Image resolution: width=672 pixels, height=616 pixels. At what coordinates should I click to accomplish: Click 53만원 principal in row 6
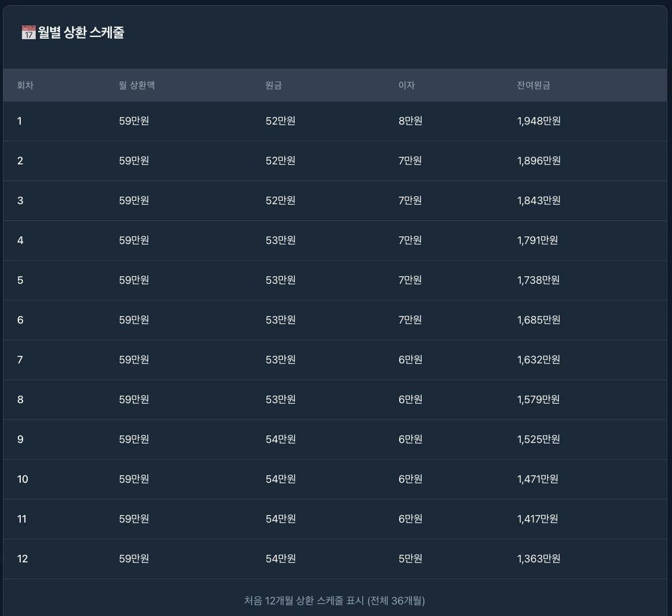tap(280, 320)
